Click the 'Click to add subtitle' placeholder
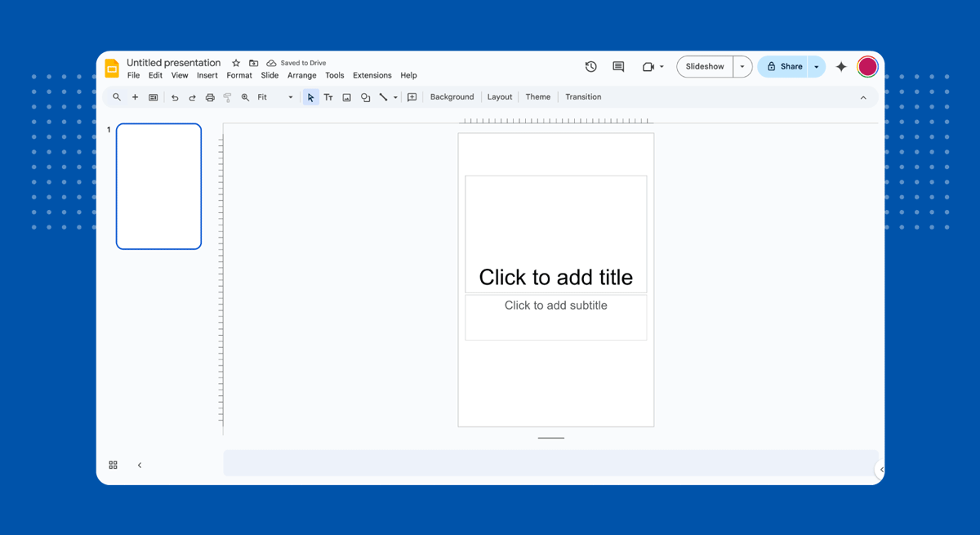980x535 pixels. (x=556, y=318)
